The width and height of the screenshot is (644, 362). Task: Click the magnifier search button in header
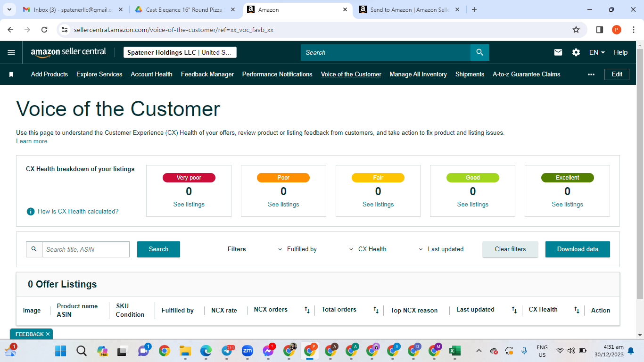pos(480,52)
